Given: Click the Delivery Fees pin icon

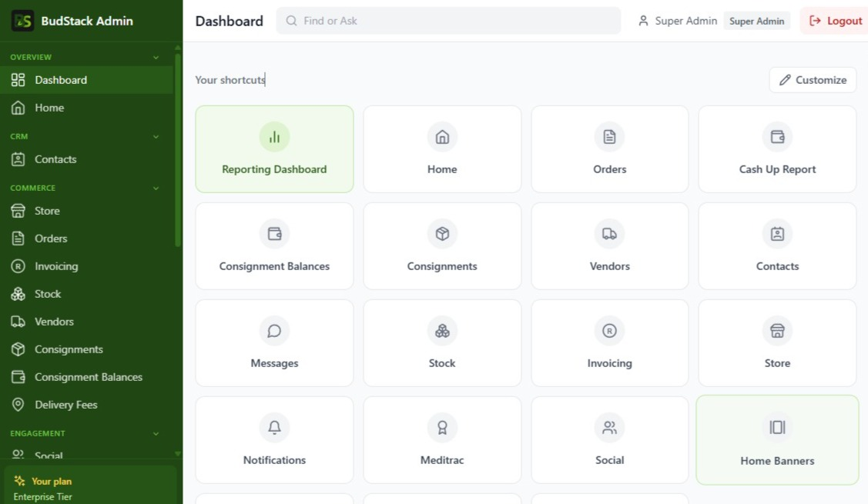Looking at the screenshot, I should tap(18, 405).
